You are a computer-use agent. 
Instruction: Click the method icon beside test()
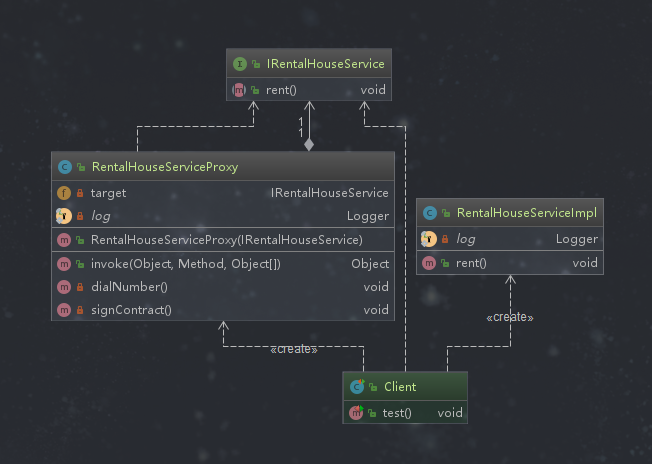click(x=356, y=412)
